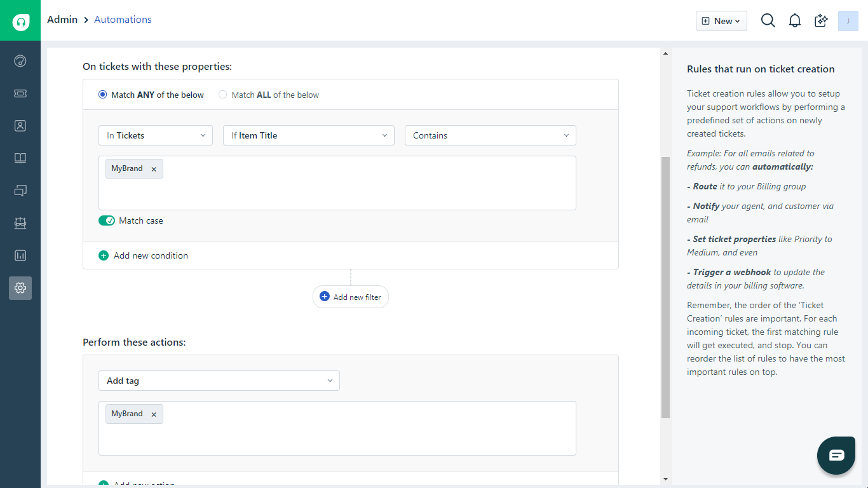Click the scrollbar down arrow

pyautogui.click(x=665, y=478)
